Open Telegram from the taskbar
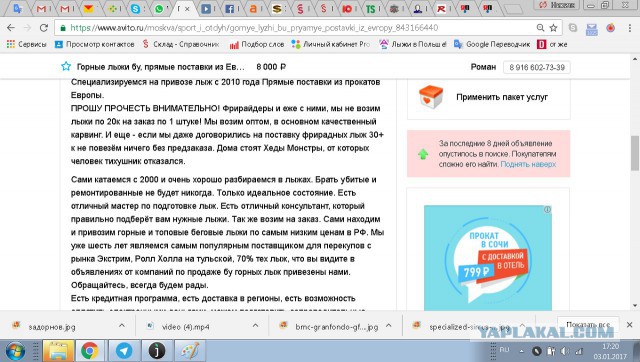Screen dimensions: 640x362 click(124, 351)
